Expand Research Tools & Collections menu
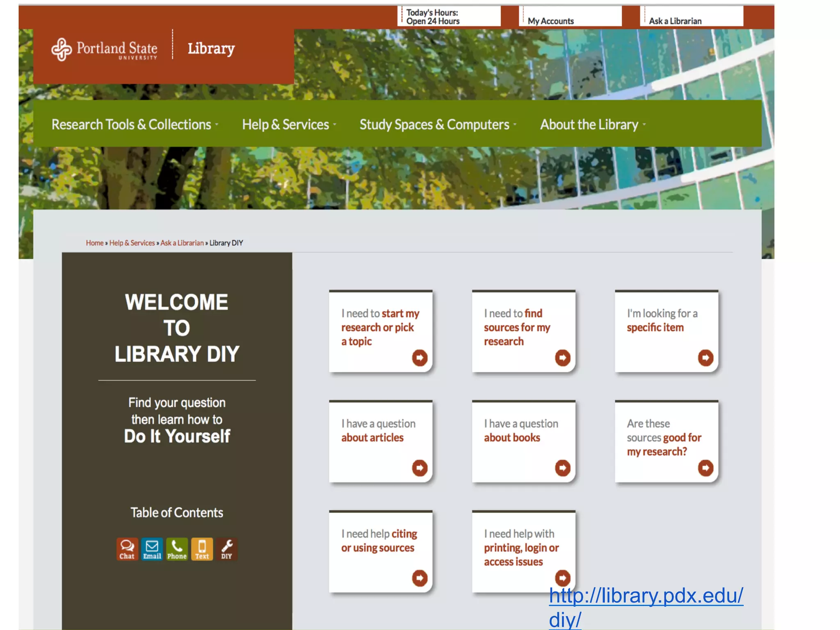The height and width of the screenshot is (630, 840). (135, 125)
